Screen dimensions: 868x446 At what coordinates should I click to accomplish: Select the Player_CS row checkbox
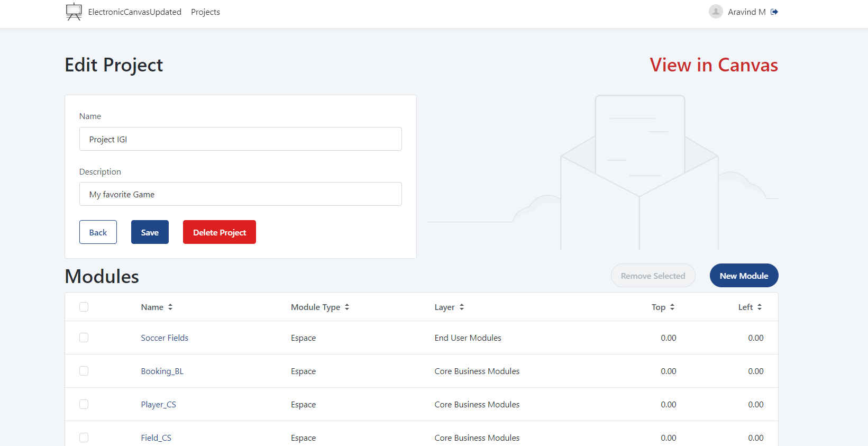point(84,404)
